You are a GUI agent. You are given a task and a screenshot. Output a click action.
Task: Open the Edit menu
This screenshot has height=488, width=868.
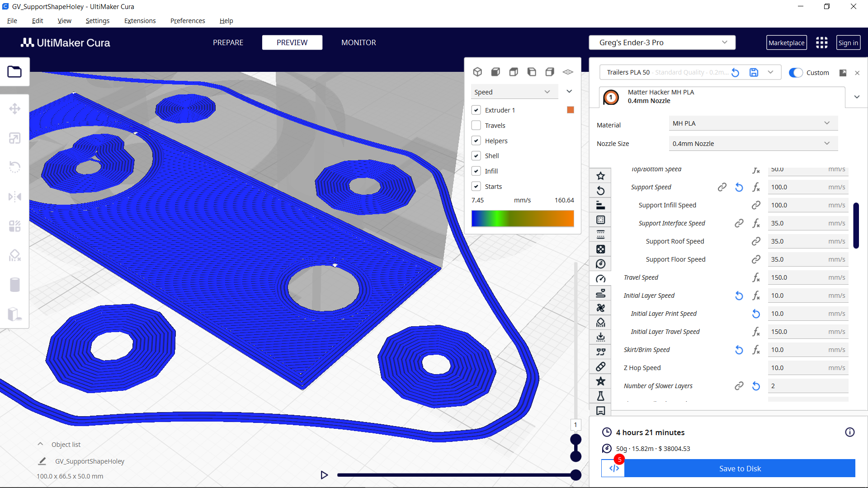tap(38, 21)
